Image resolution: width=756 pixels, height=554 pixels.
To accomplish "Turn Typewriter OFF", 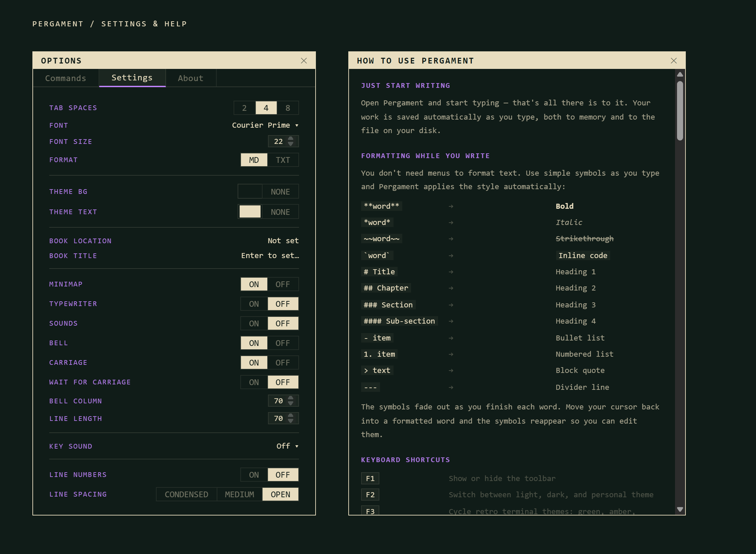I will (x=283, y=304).
